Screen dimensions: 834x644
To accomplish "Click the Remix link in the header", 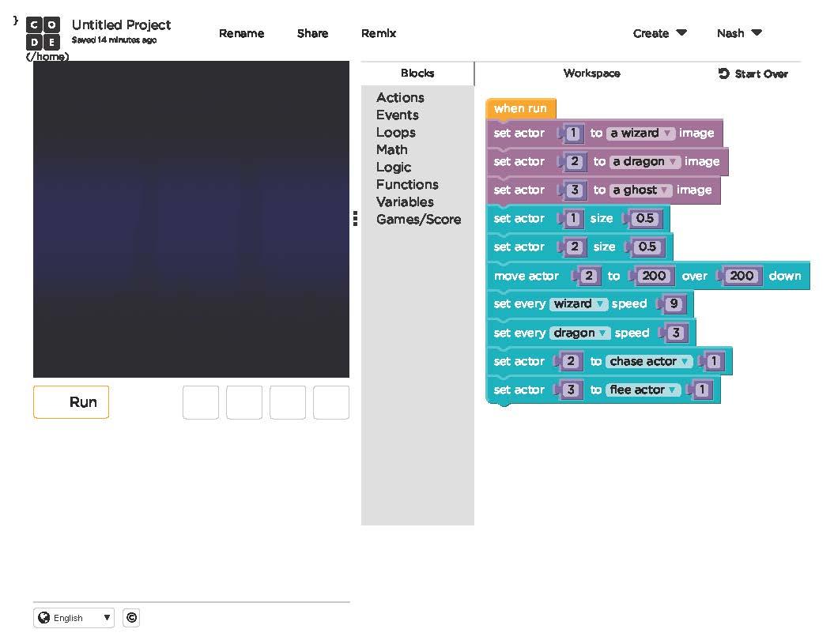I will tap(379, 33).
